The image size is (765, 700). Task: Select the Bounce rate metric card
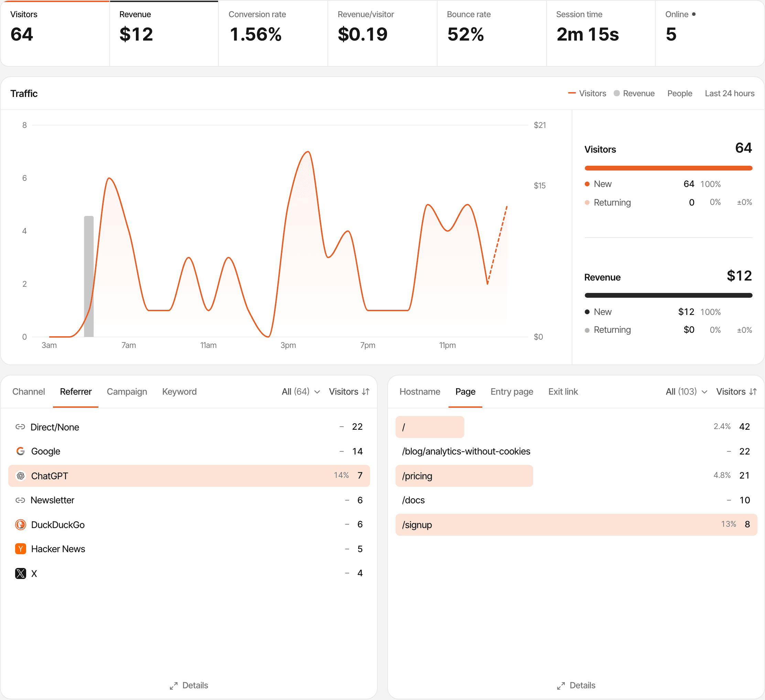click(x=492, y=33)
